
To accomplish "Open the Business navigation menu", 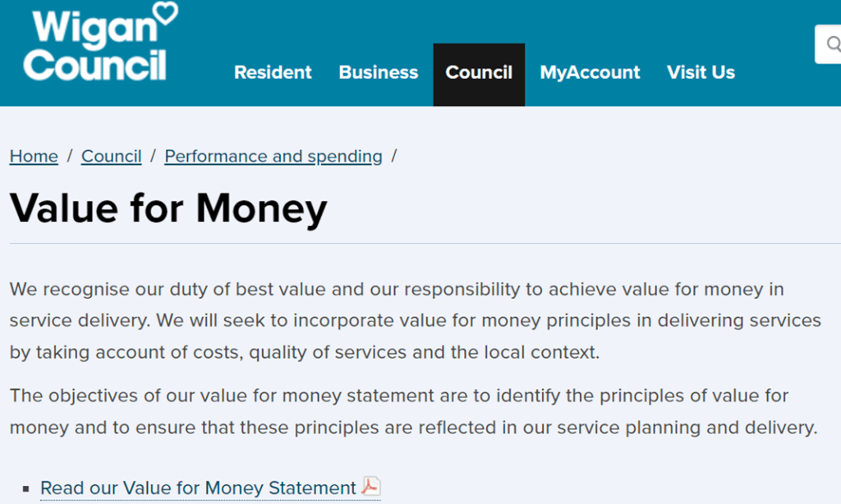I will tap(379, 72).
